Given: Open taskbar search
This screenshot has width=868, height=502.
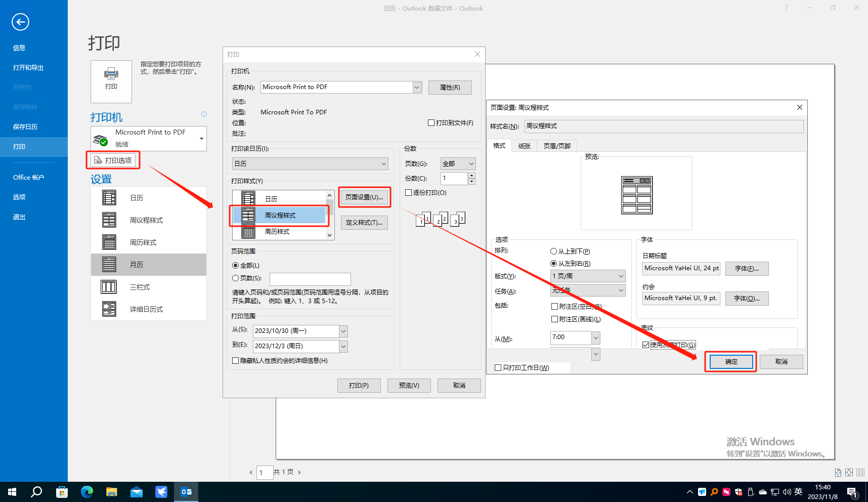Looking at the screenshot, I should [x=36, y=492].
